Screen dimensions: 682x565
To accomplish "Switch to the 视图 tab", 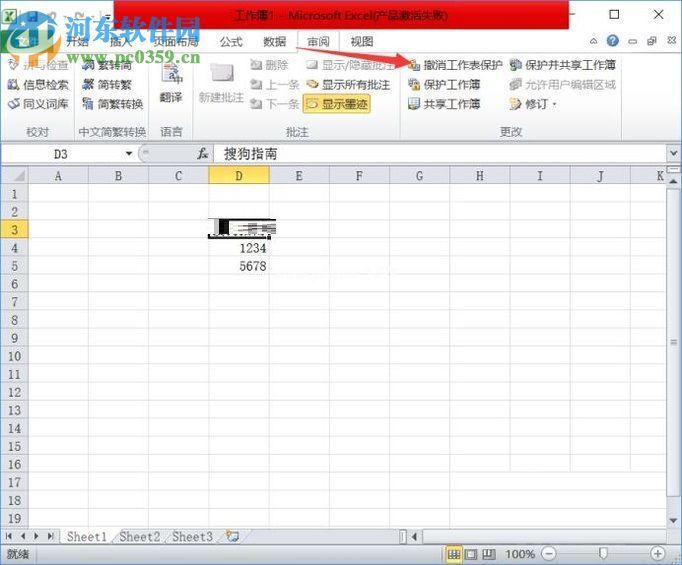I will click(362, 42).
